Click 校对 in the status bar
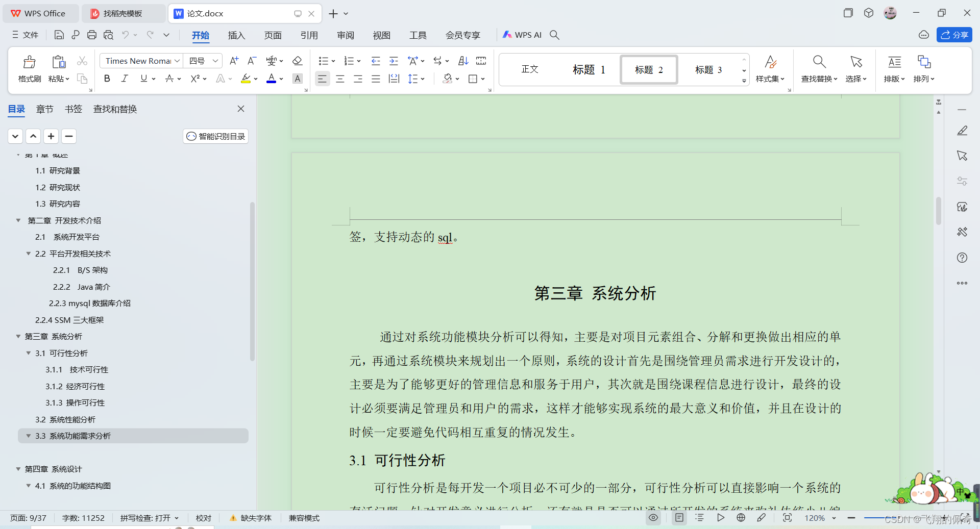The height and width of the screenshot is (529, 980). pos(204,518)
